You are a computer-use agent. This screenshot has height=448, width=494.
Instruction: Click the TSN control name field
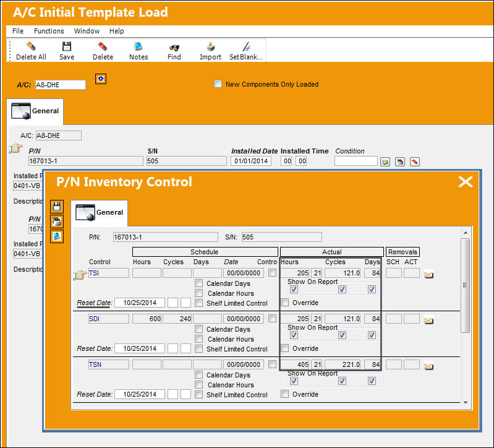coord(109,364)
